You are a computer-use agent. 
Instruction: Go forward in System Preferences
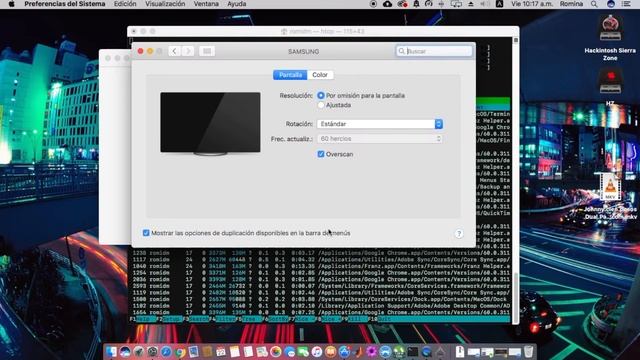point(188,51)
